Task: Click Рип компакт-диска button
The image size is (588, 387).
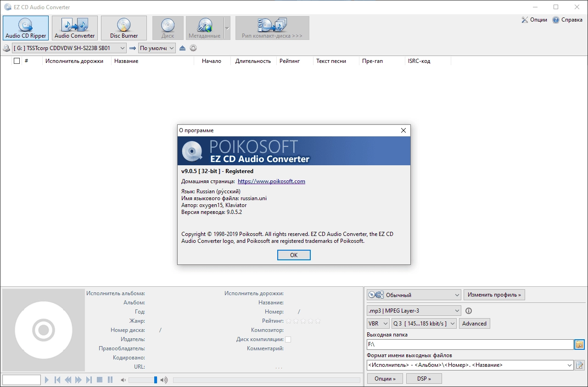Action: 272,28
